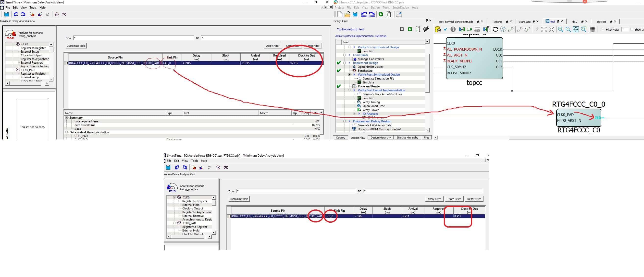Image resolution: width=644 pixels, height=277 pixels.
Task: Click Reset Filter button in Minimum Delay view
Action: [x=474, y=199]
